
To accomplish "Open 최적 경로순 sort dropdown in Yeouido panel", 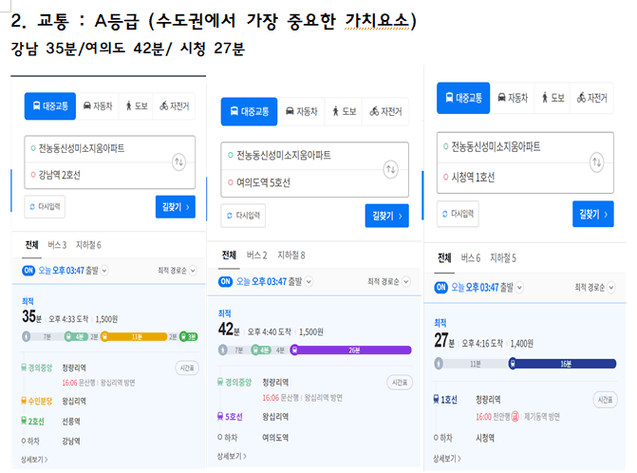I will 388,282.
